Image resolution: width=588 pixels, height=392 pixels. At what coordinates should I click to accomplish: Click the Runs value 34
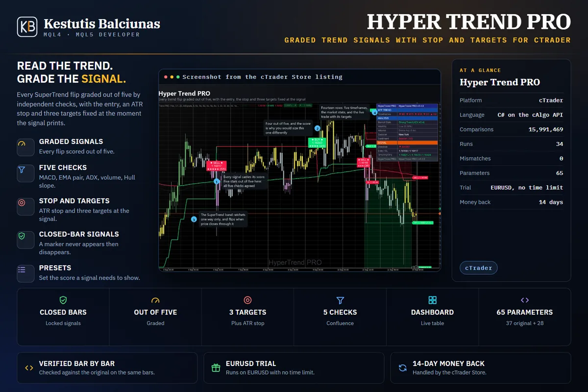(560, 144)
